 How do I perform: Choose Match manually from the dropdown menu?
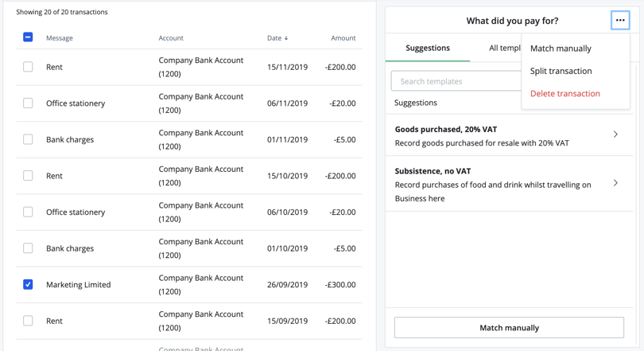(x=561, y=49)
